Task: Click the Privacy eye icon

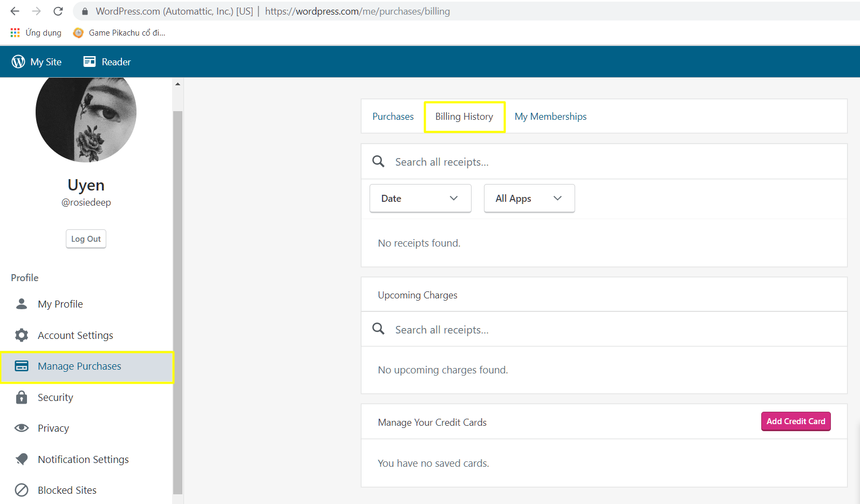Action: click(x=22, y=428)
